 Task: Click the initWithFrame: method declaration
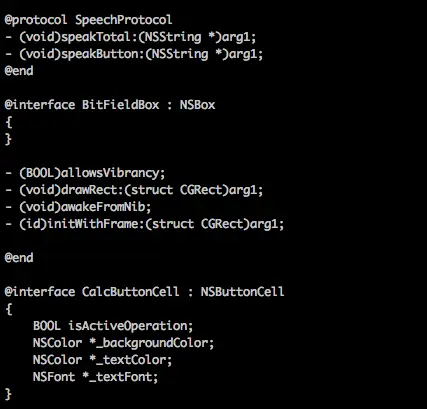pos(144,224)
